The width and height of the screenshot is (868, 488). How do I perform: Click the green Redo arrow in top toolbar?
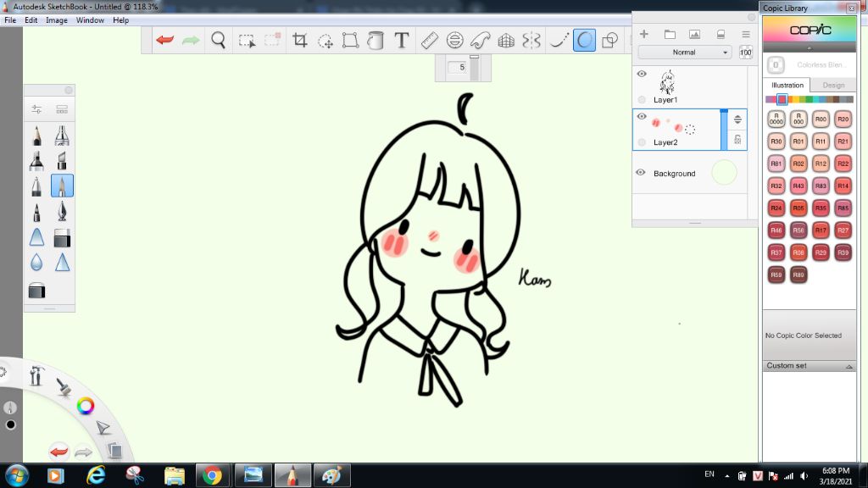[191, 40]
